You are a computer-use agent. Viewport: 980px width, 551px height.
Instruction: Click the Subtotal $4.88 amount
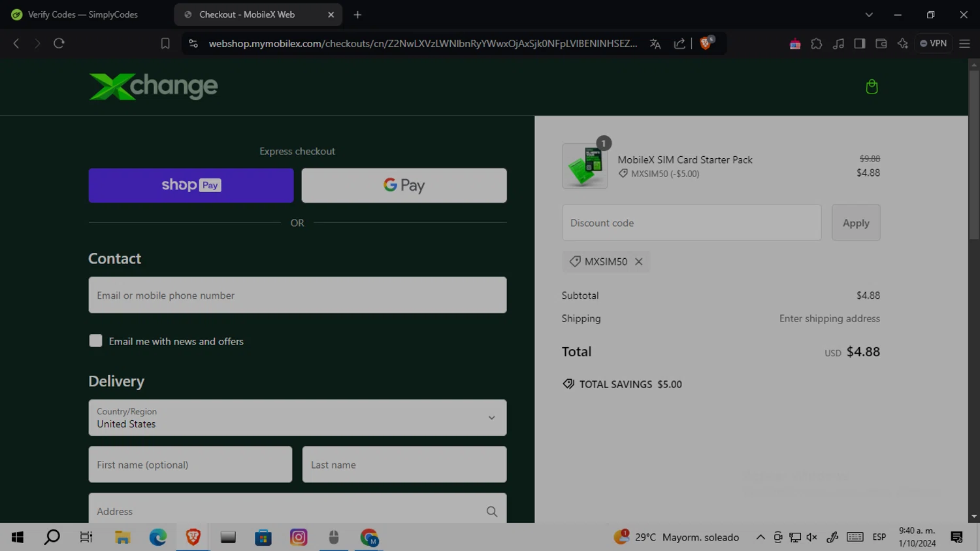click(x=868, y=295)
